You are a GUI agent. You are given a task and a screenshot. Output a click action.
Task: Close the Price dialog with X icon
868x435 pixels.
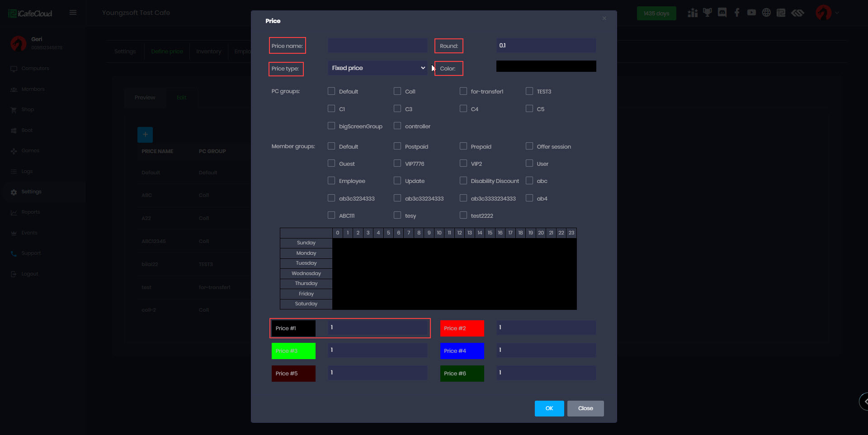coord(604,19)
